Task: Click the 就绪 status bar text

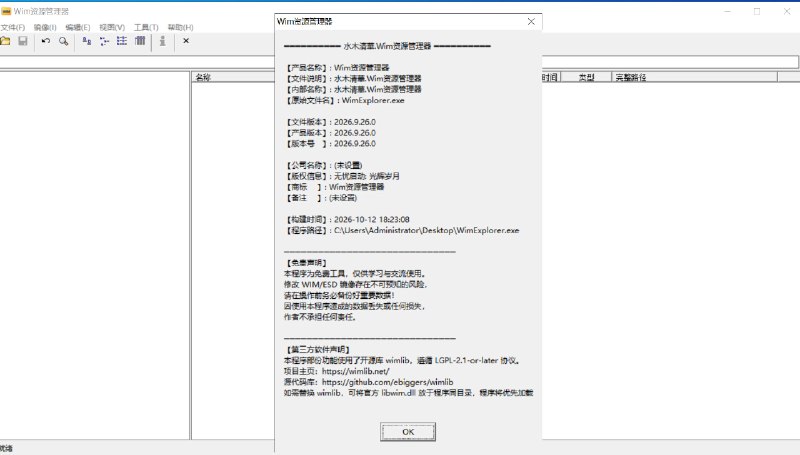Action: click(x=6, y=448)
